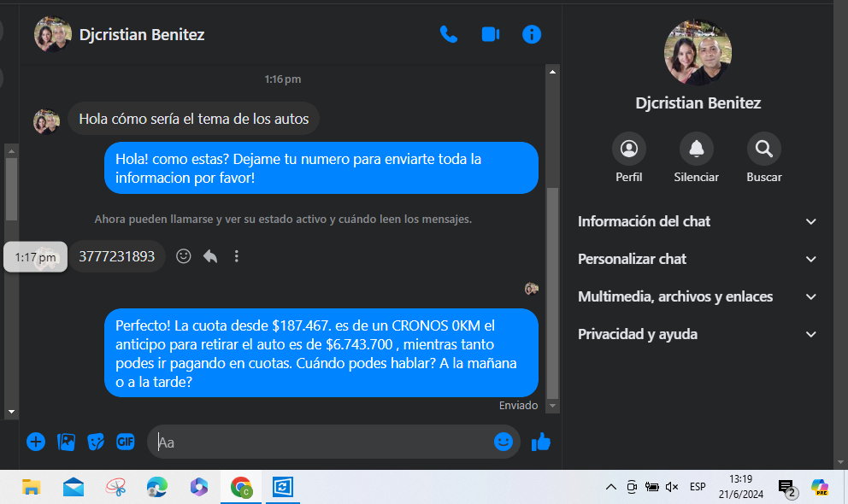Send a thumbs-up like
The height and width of the screenshot is (504, 848).
pyautogui.click(x=541, y=442)
